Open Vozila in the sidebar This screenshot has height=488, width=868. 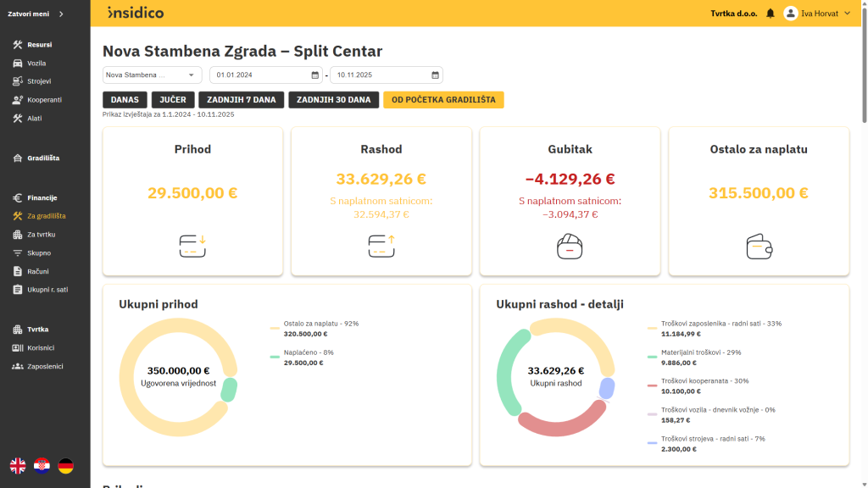(36, 63)
